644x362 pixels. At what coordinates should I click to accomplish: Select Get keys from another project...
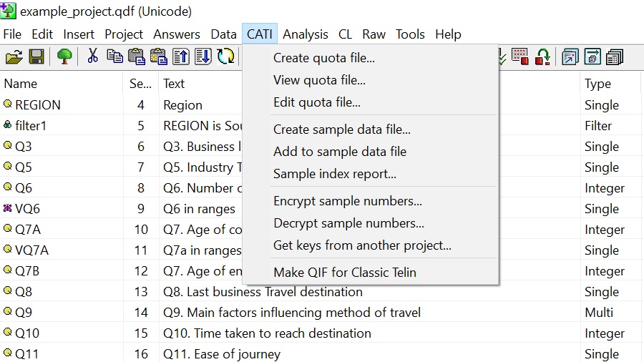coord(371,245)
